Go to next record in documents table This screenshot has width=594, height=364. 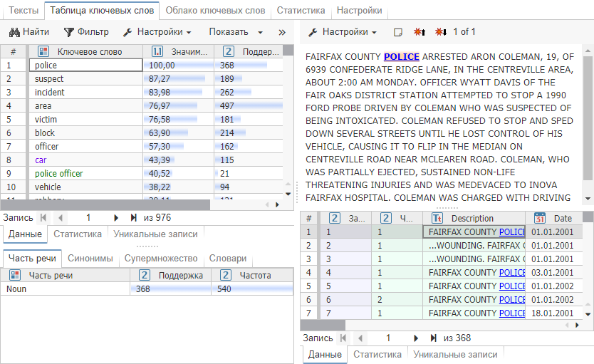pos(416,338)
